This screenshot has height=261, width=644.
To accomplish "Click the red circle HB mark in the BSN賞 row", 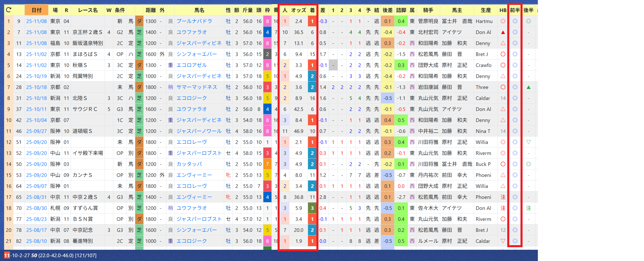I will (x=503, y=219).
